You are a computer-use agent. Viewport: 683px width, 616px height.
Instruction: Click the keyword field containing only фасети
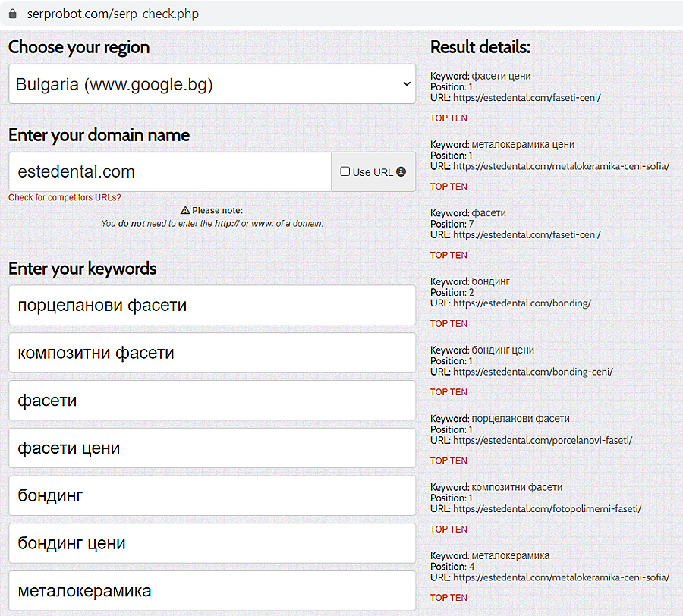(x=212, y=401)
